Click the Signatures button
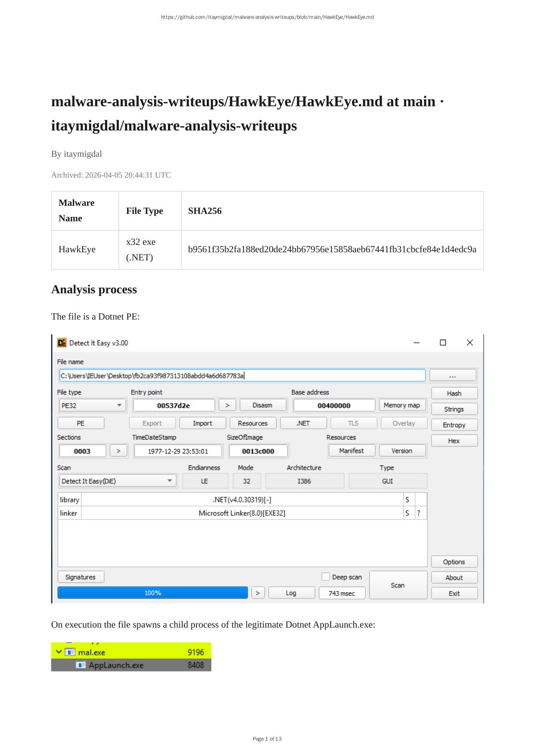The image size is (535, 756). [81, 577]
